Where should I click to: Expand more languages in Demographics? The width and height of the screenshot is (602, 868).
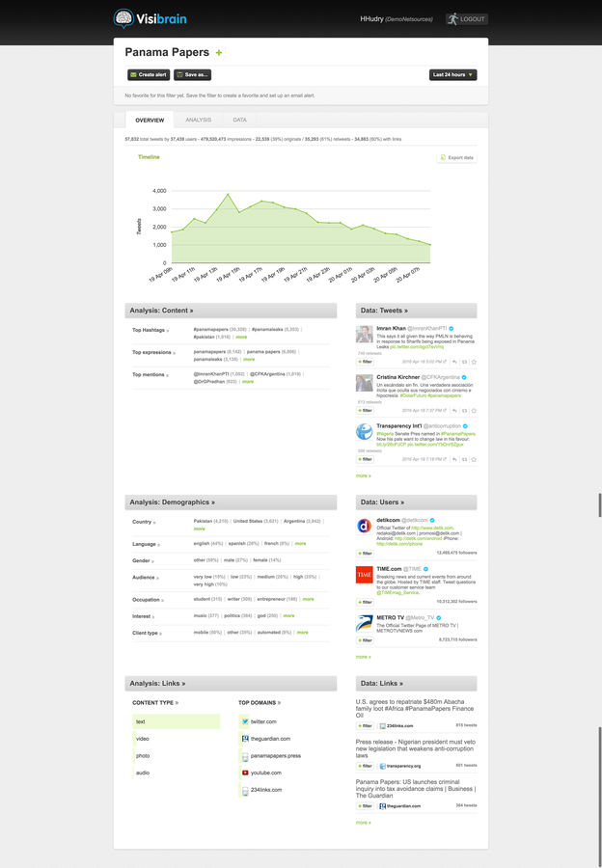tap(300, 543)
